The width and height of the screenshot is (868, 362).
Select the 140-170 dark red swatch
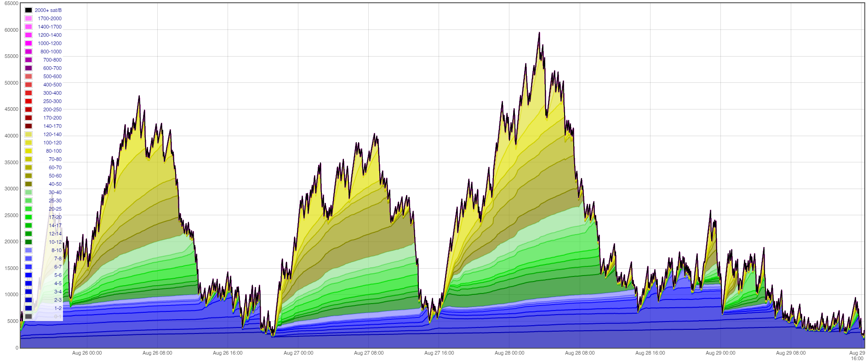[29, 126]
